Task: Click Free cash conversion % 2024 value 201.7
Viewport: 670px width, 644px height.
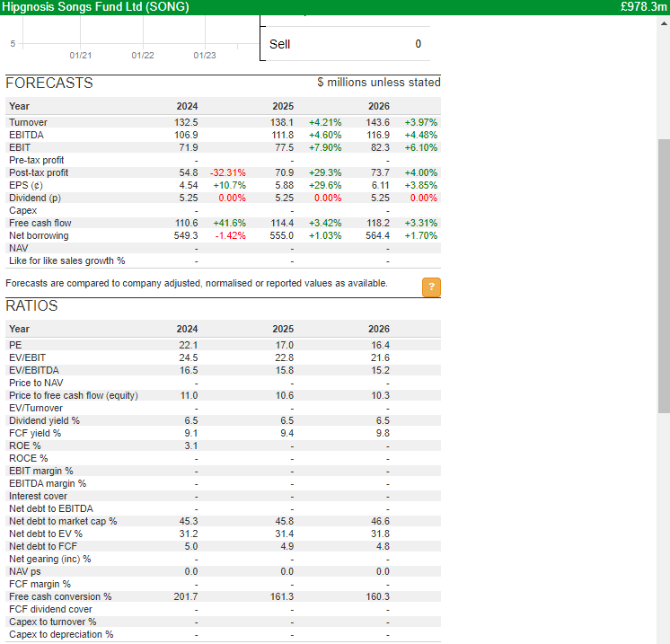Action: [x=186, y=597]
